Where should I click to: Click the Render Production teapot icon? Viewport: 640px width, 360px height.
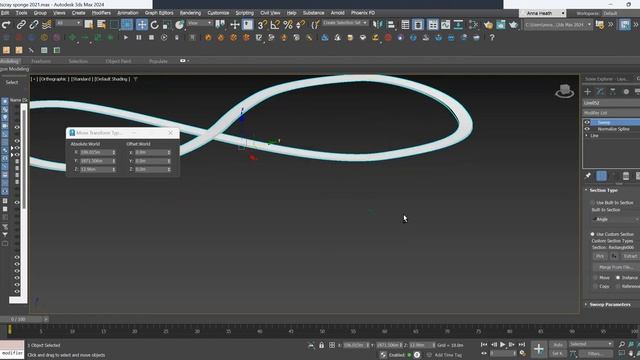pyautogui.click(x=513, y=25)
